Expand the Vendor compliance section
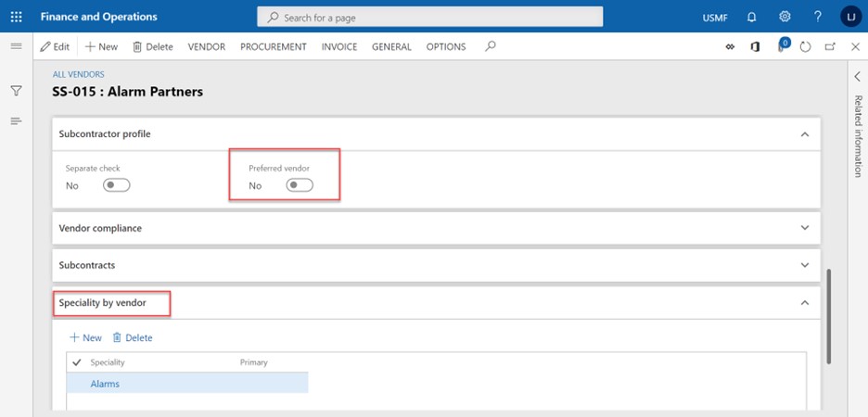The height and width of the screenshot is (417, 868). coord(804,227)
